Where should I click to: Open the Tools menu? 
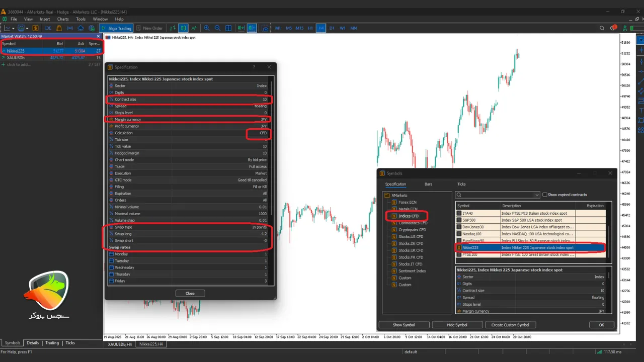point(80,19)
